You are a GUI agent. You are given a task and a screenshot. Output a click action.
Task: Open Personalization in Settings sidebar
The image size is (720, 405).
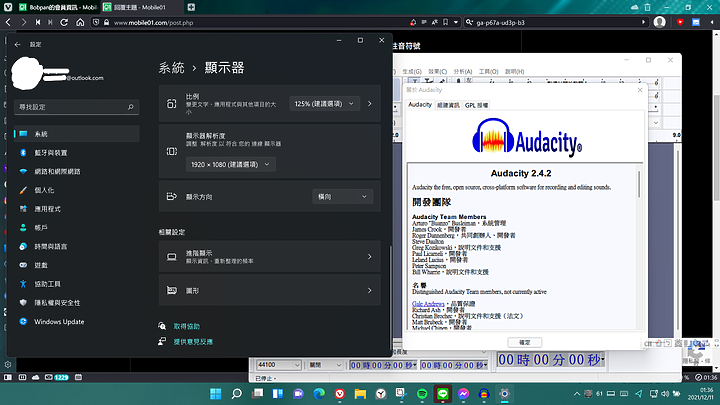click(x=76, y=190)
